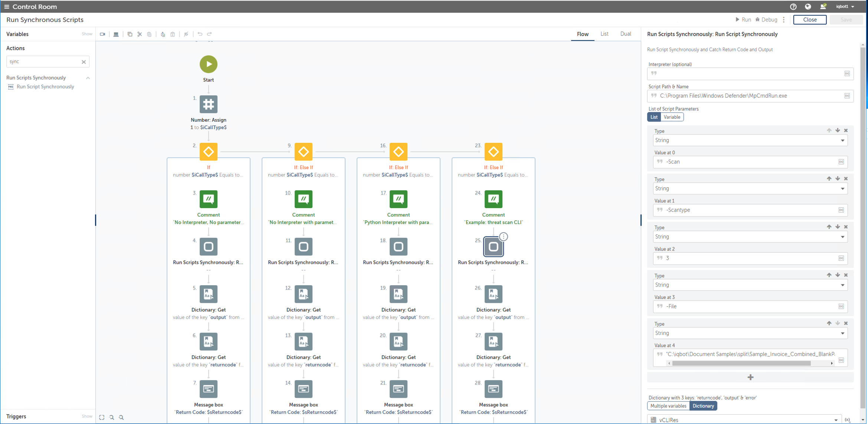Click the globe language icon
Image resolution: width=868 pixels, height=424 pixels.
pyautogui.click(x=808, y=6)
